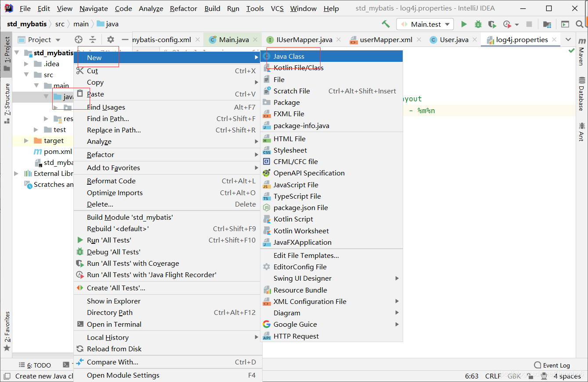Open the Structure tool window
Viewport: 588px width, 382px height.
[7, 103]
